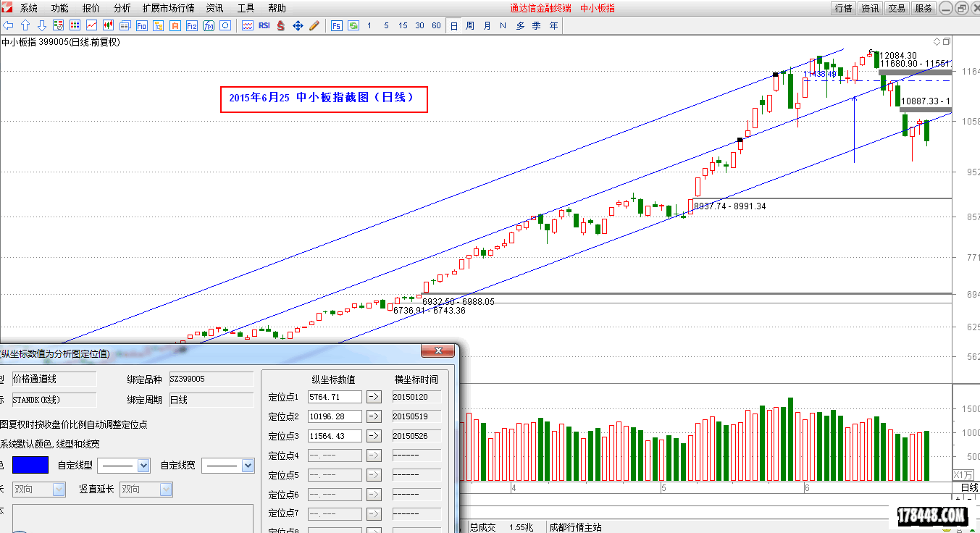
Task: Click the red dollar sign icon
Action: [x=280, y=25]
